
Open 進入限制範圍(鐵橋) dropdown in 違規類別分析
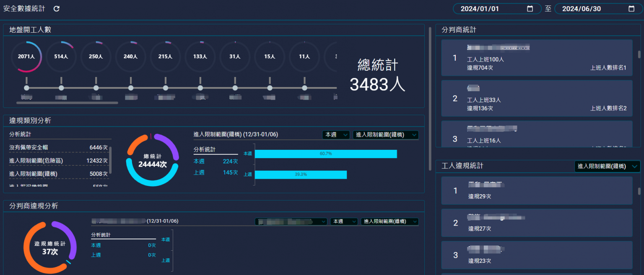click(x=386, y=135)
